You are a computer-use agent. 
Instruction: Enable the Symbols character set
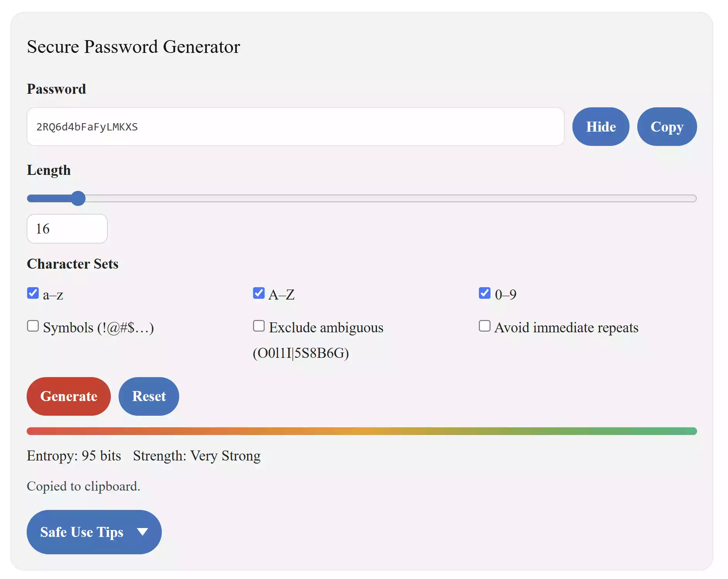click(33, 326)
